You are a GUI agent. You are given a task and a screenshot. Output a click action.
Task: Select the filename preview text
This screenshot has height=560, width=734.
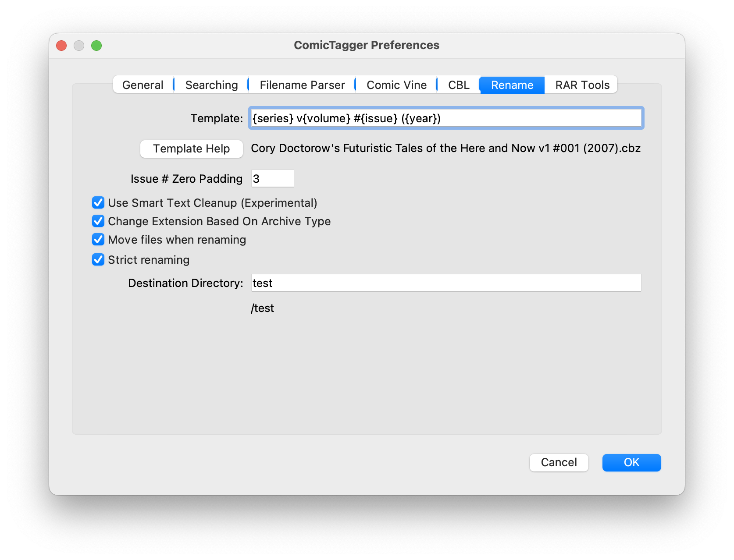click(445, 148)
